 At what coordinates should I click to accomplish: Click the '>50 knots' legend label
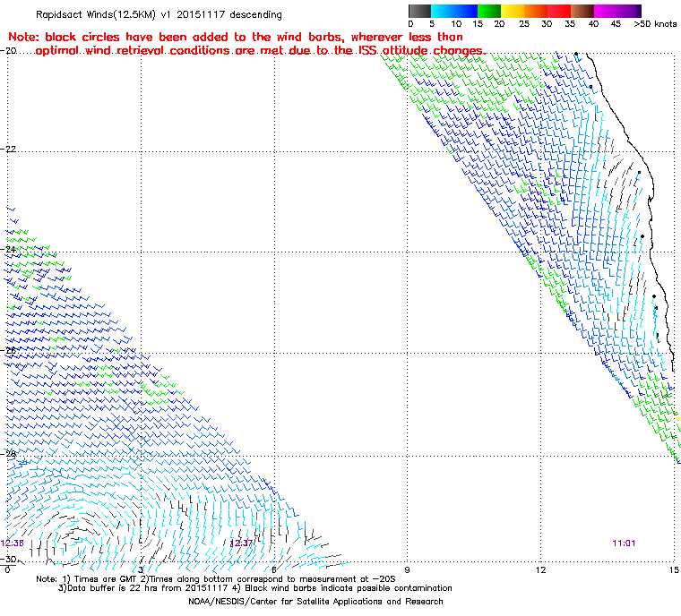click(x=655, y=24)
